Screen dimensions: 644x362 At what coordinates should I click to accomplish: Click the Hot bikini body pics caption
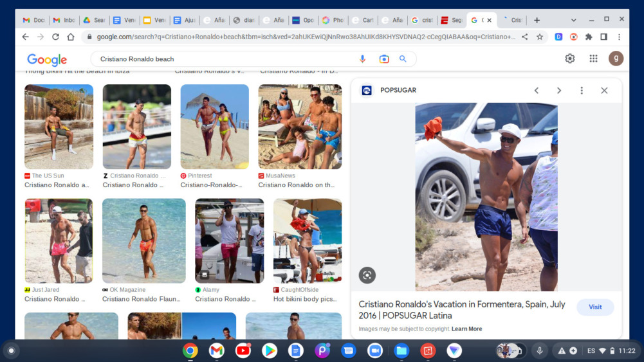(x=305, y=299)
